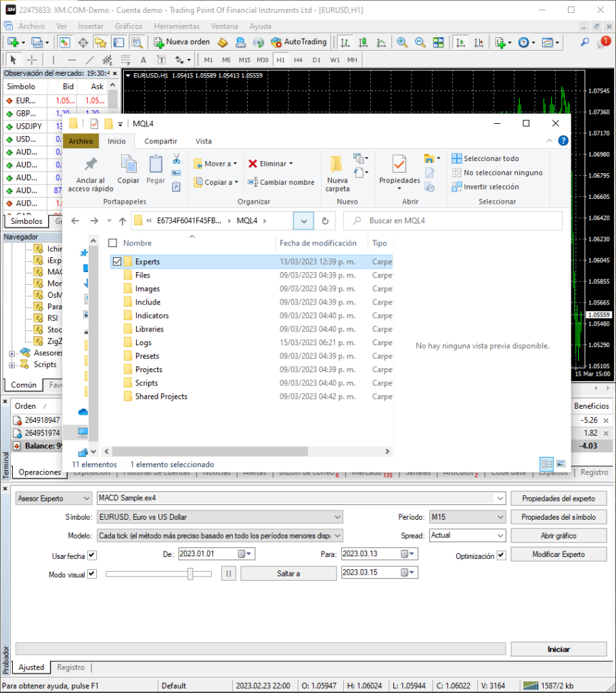Click the scissors cut icon in ribbon
Viewport: 616px width, 693px height.
point(177,158)
